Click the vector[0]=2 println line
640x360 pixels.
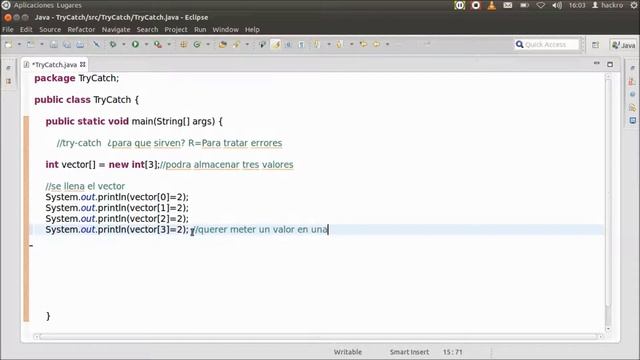pyautogui.click(x=117, y=197)
